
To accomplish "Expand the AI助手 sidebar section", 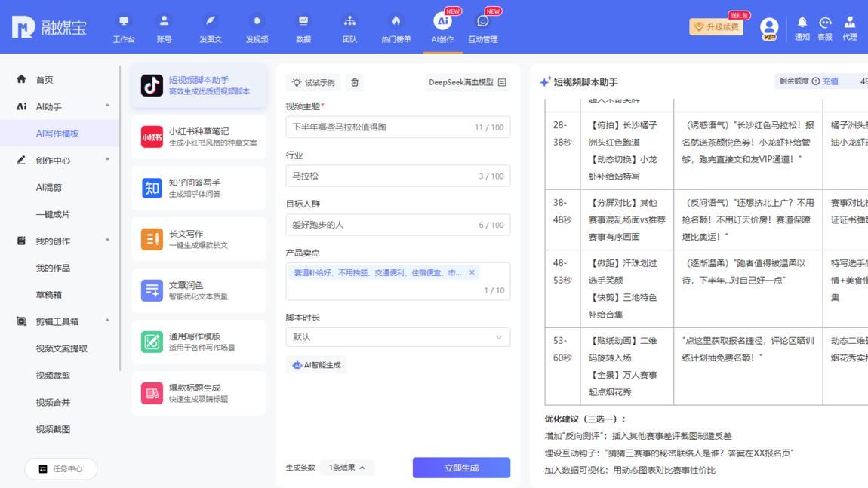I will (x=59, y=106).
